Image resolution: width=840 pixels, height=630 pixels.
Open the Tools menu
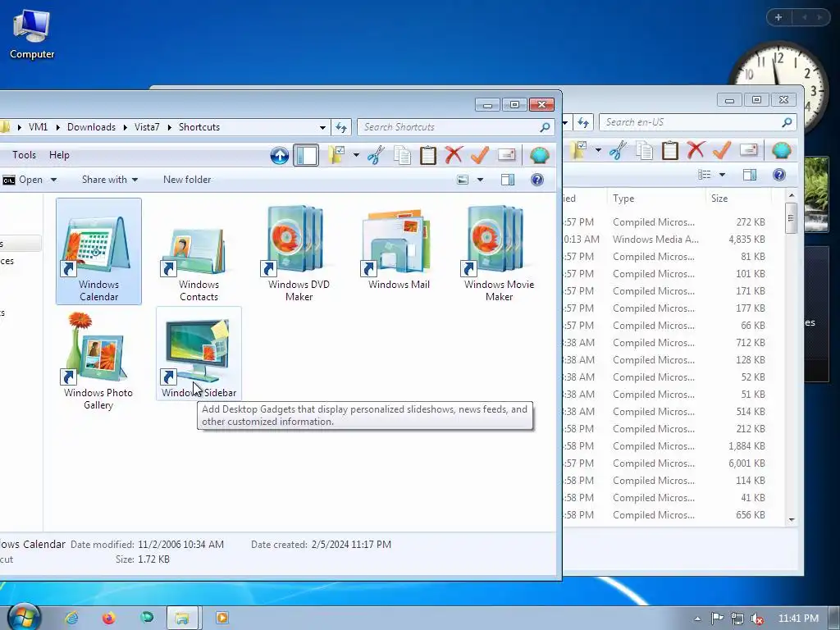pyautogui.click(x=24, y=155)
